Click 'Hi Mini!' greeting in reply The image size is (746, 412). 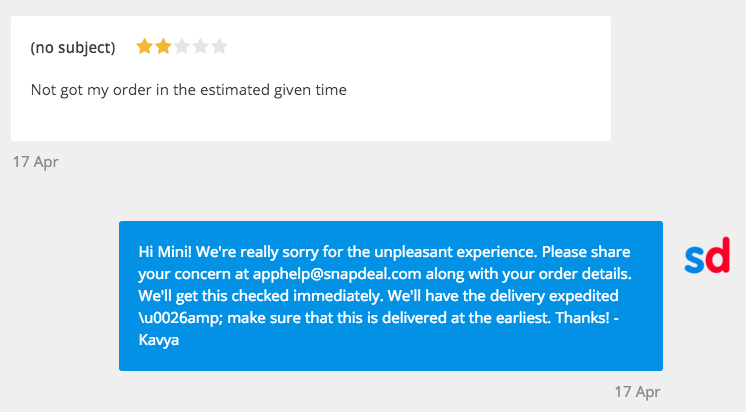165,252
